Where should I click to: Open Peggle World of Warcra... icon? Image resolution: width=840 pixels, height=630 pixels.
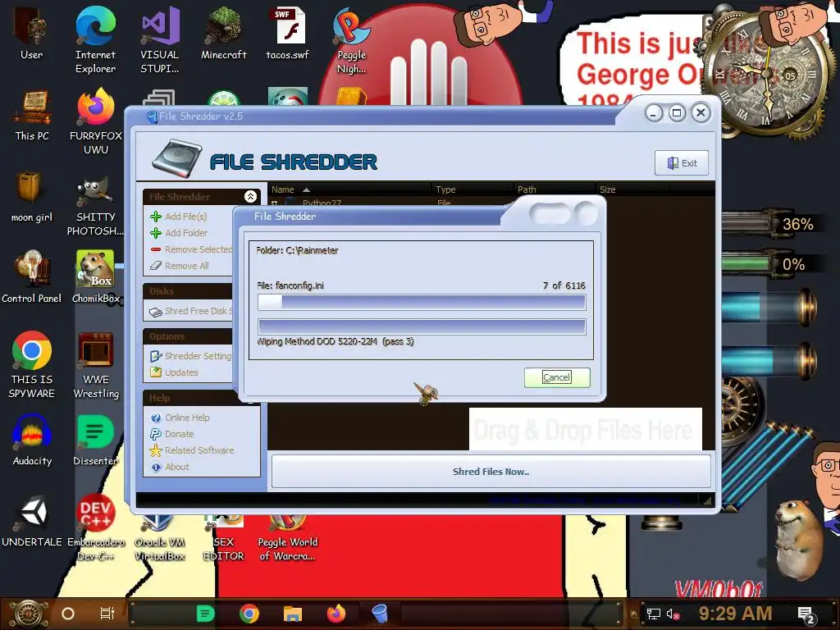point(288,538)
